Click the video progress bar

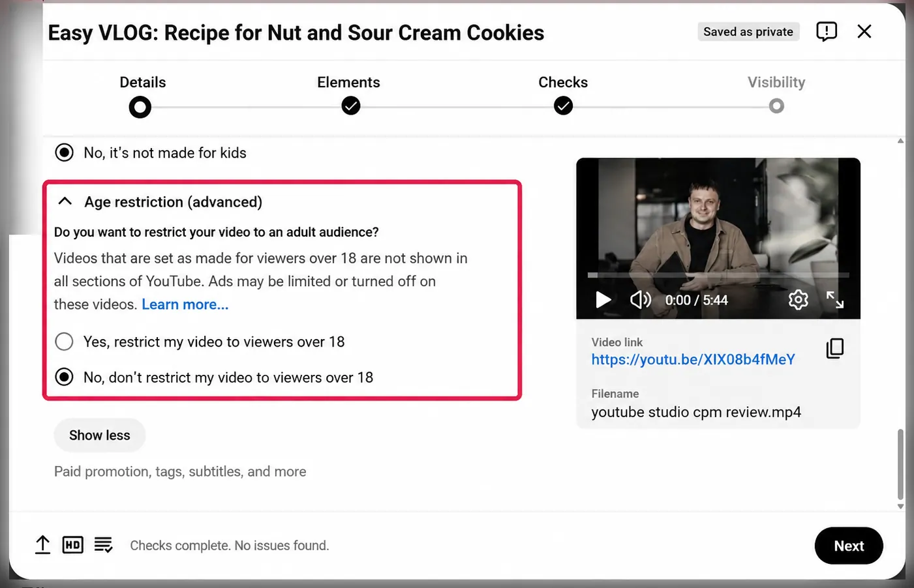[718, 275]
